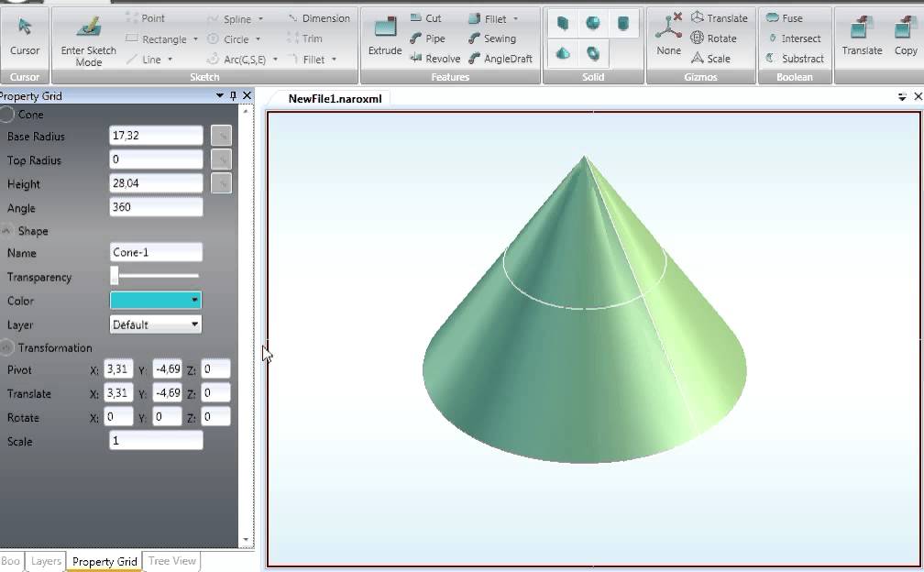
Task: Click the Transparency slider handle
Action: point(115,275)
